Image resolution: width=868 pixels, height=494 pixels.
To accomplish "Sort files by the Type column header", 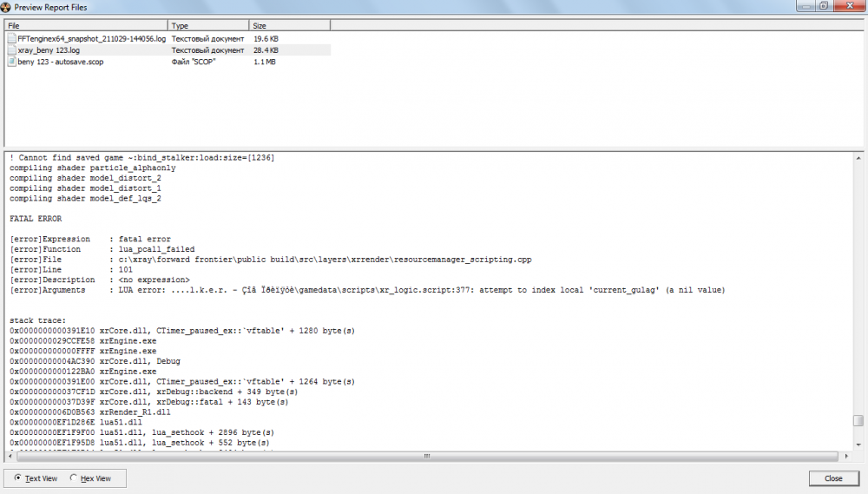I will tap(208, 25).
